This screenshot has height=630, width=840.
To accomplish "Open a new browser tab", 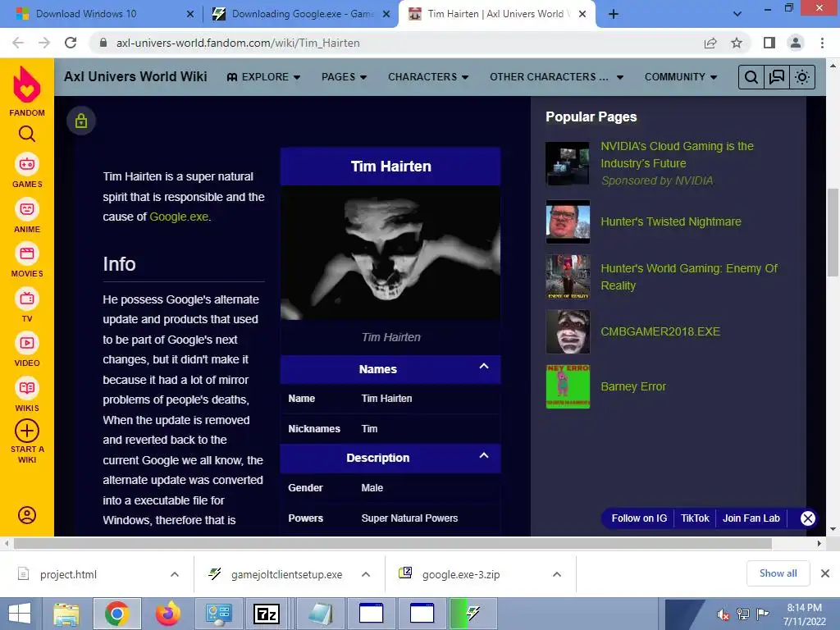I will tap(614, 14).
